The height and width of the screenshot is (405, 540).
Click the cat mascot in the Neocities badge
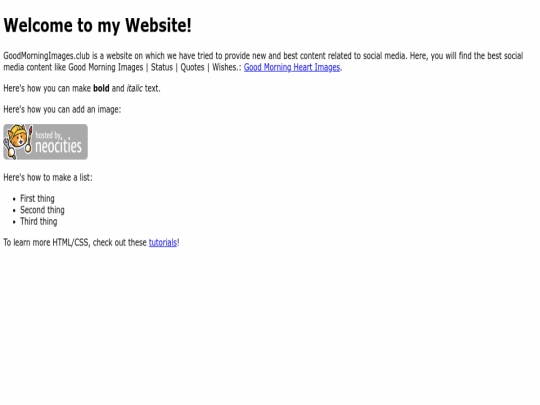pos(18,142)
